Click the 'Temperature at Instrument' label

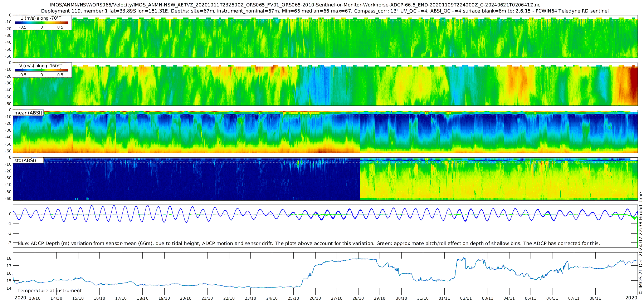click(x=49, y=291)
